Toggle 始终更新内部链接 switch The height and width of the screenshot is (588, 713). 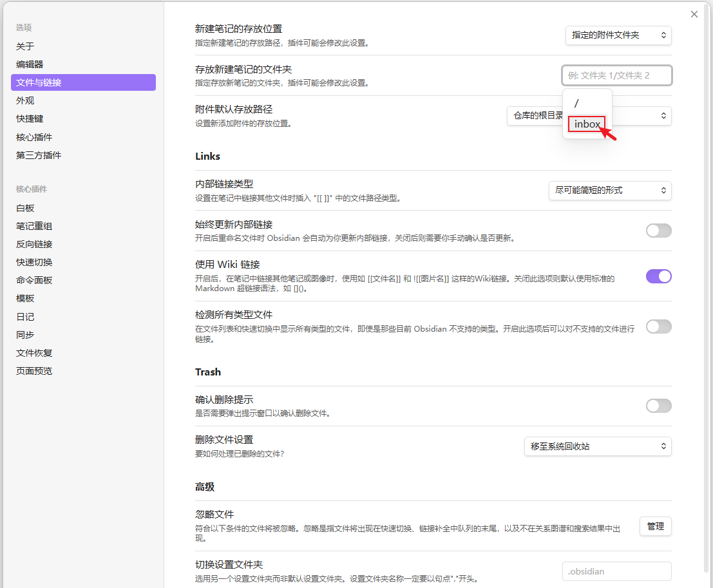658,231
